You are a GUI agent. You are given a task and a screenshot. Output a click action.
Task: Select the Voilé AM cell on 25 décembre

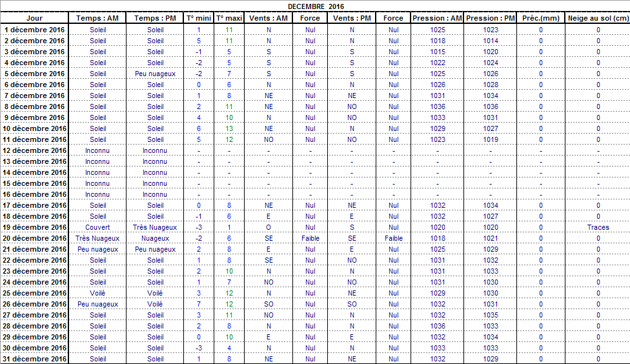(x=97, y=293)
